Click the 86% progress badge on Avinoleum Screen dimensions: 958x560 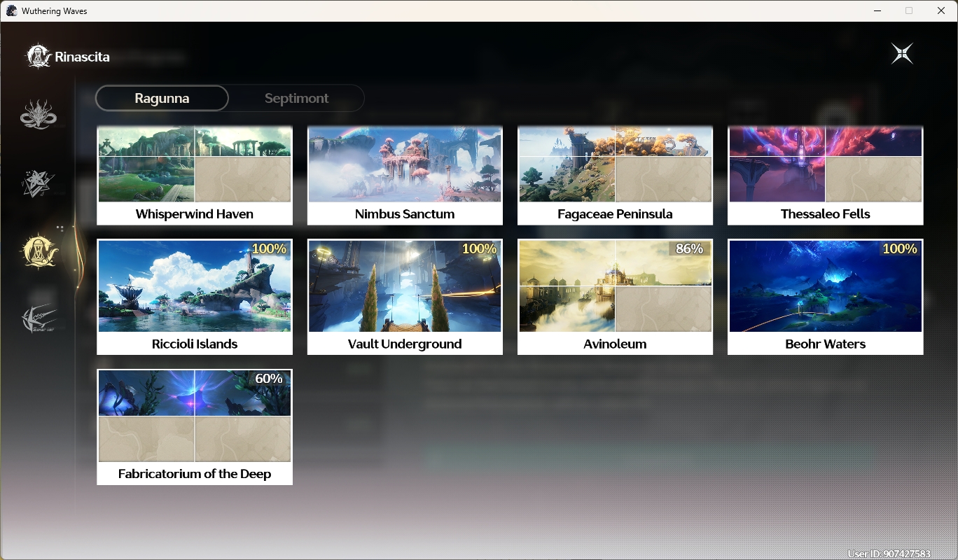[x=689, y=248]
